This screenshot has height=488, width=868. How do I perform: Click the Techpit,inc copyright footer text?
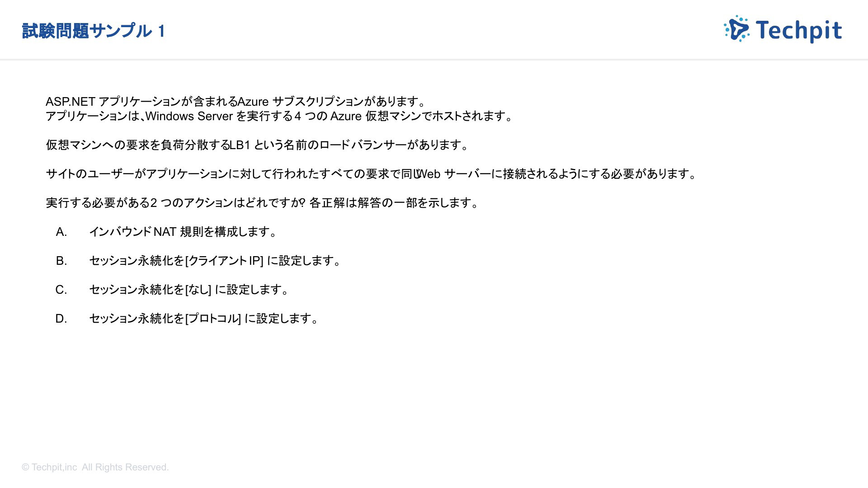(95, 467)
